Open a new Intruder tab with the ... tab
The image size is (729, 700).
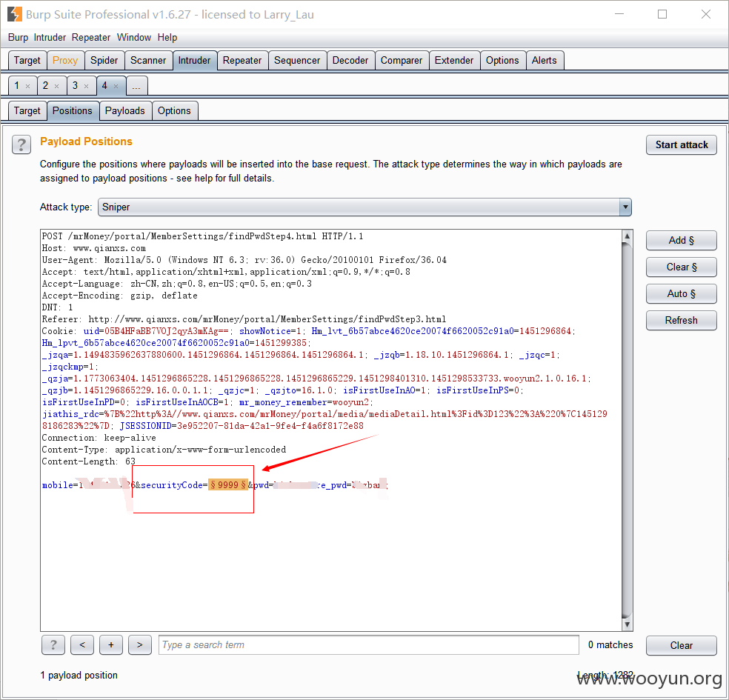tap(136, 86)
